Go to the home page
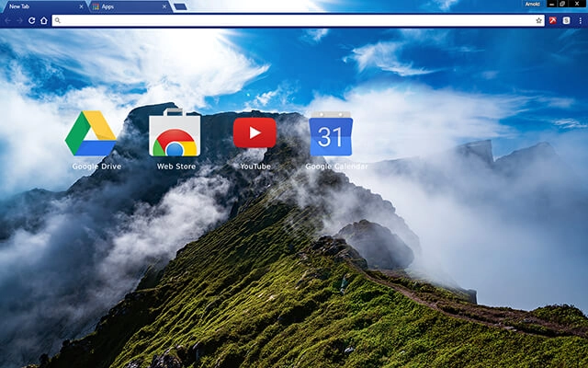588x368 pixels. tap(44, 20)
